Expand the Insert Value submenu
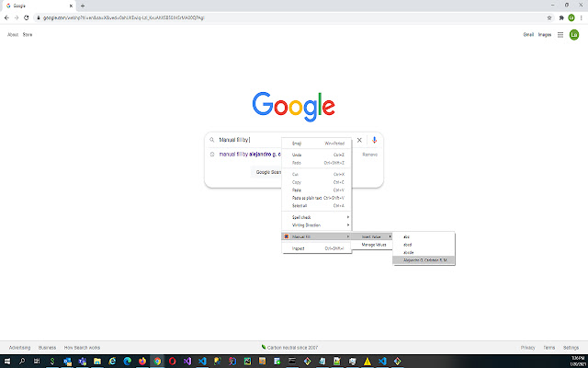Image resolution: width=588 pixels, height=368 pixels. pos(372,237)
